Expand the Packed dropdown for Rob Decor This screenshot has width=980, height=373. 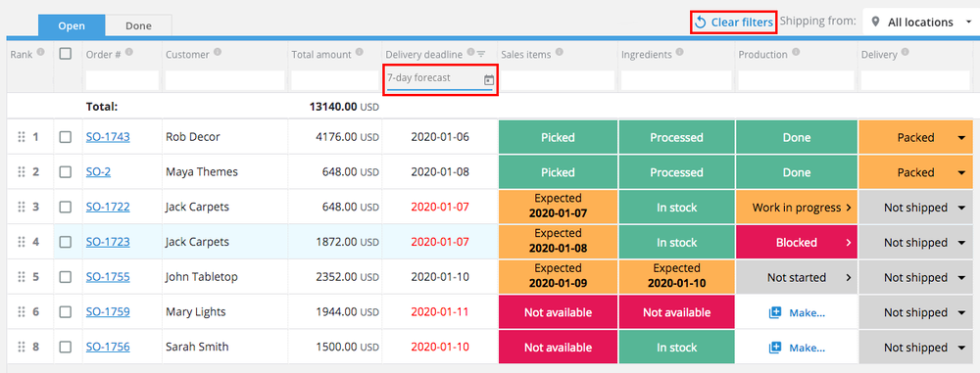961,137
